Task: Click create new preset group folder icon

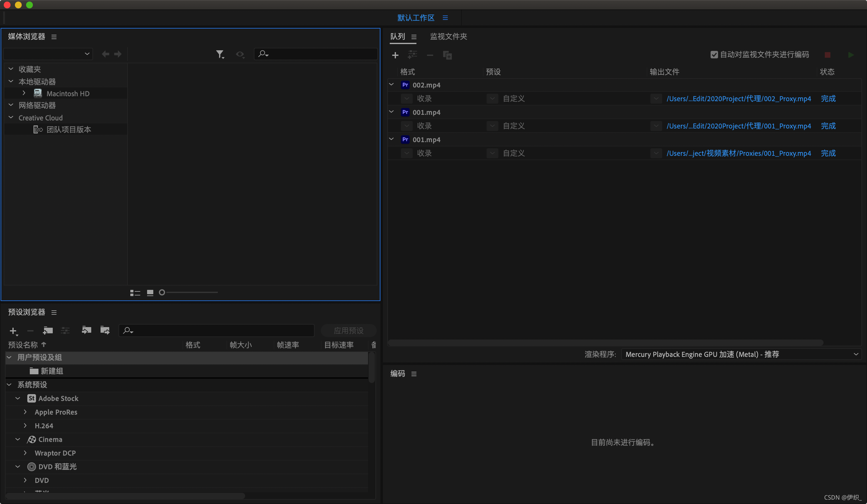Action: pos(47,330)
